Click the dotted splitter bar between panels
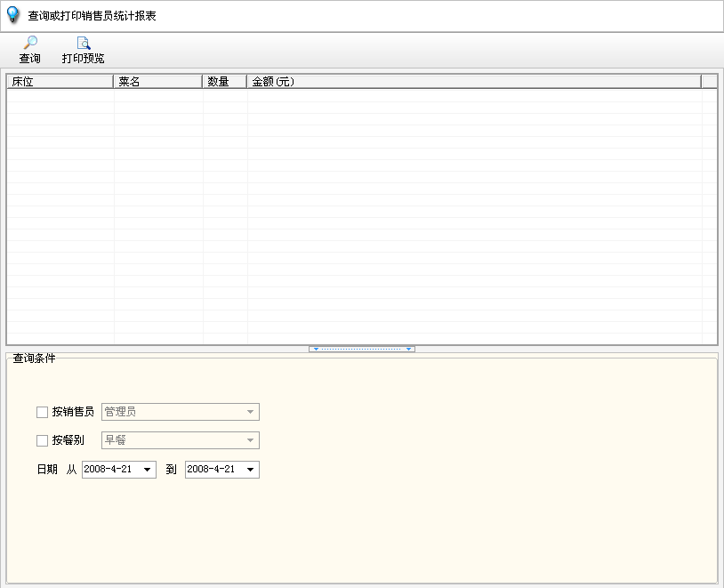The height and width of the screenshot is (588, 724). (x=362, y=350)
